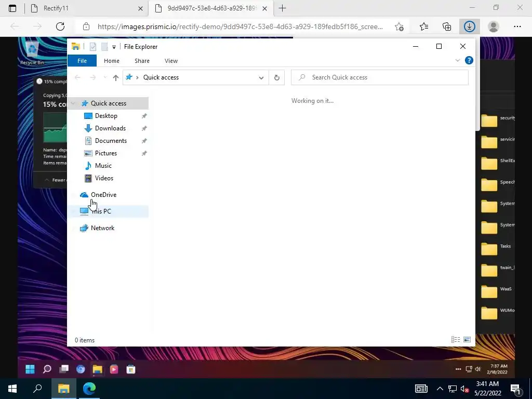Refresh the Quick access view

point(277,78)
